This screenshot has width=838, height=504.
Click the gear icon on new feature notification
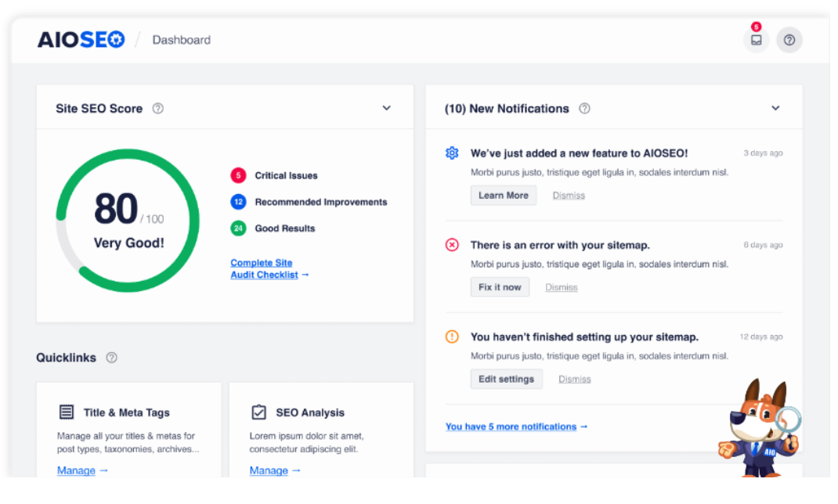point(452,153)
